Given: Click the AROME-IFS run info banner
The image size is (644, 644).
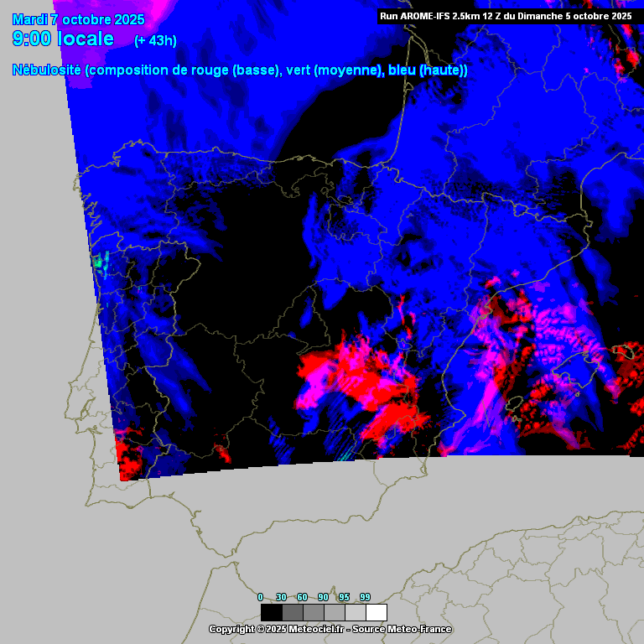Looking at the screenshot, I should click(x=506, y=15).
